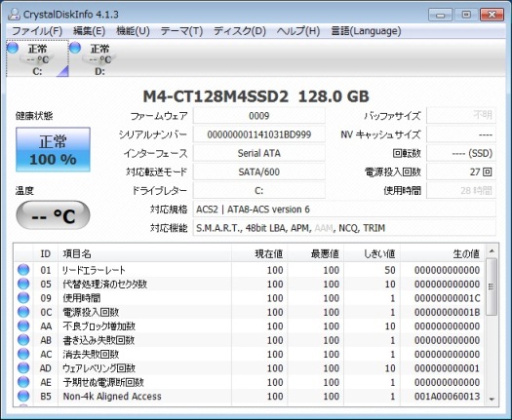
Task: Select the リードエラーレート row name
Action: click(x=94, y=270)
